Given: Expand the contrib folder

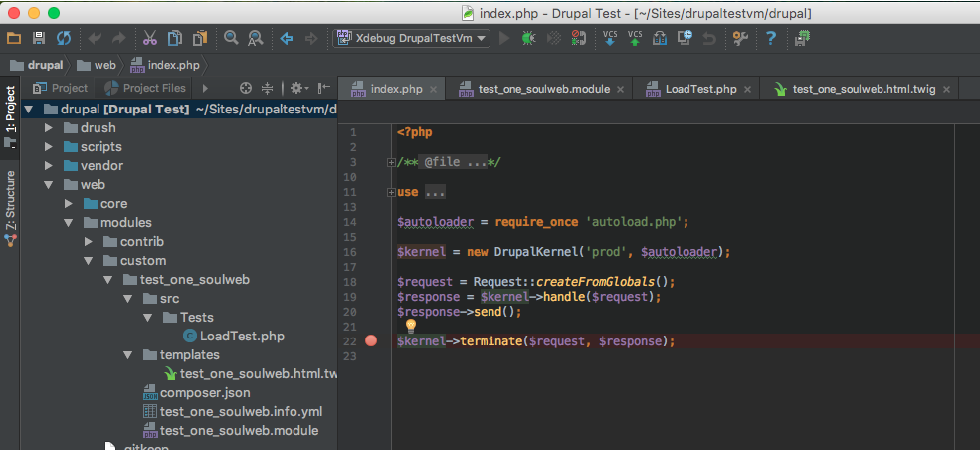Looking at the screenshot, I should pos(89,242).
